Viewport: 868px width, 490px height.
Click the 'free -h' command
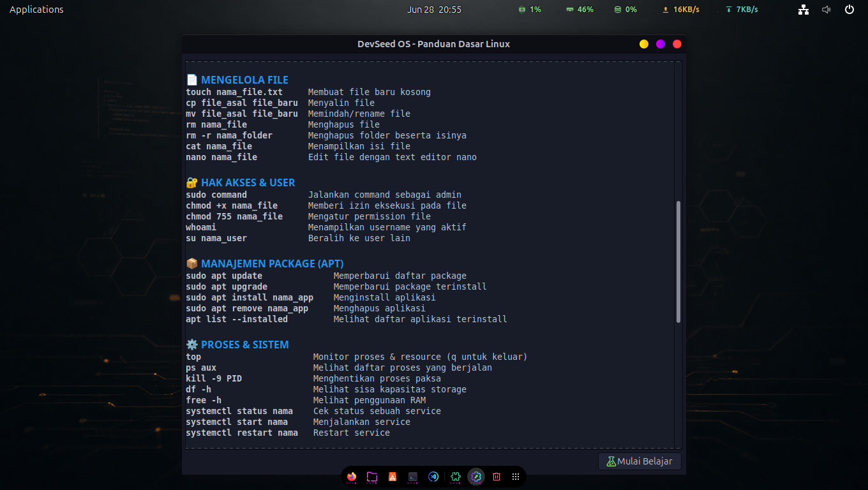(204, 400)
